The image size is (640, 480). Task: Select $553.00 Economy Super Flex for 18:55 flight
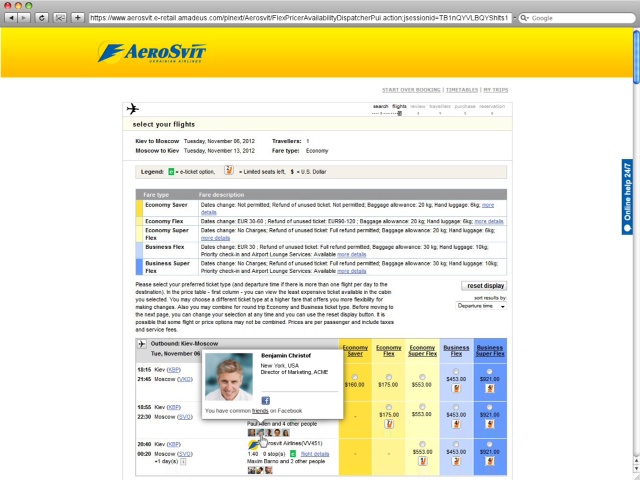tap(422, 407)
